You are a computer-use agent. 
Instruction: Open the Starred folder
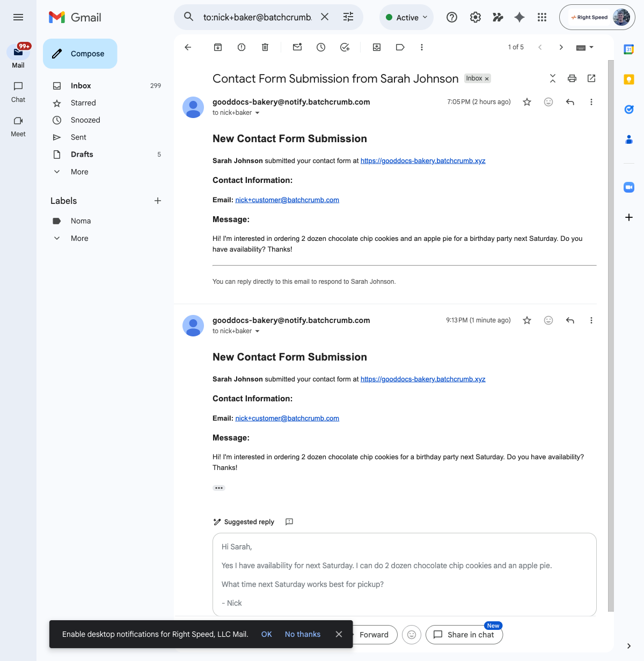(83, 103)
